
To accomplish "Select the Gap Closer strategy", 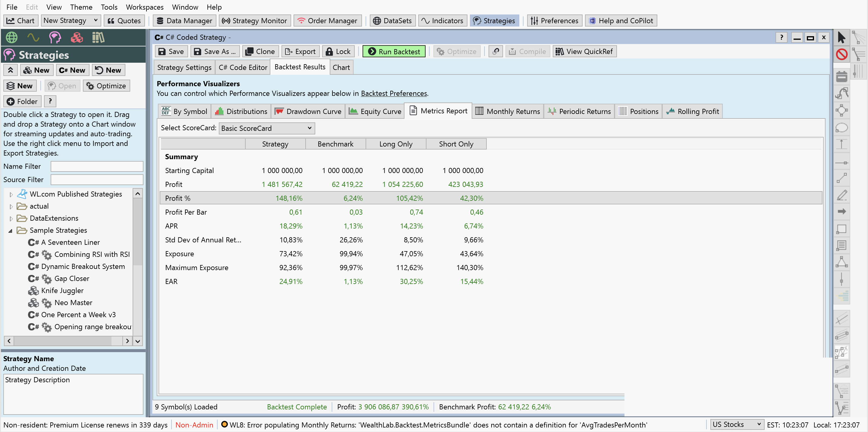I will (x=72, y=279).
